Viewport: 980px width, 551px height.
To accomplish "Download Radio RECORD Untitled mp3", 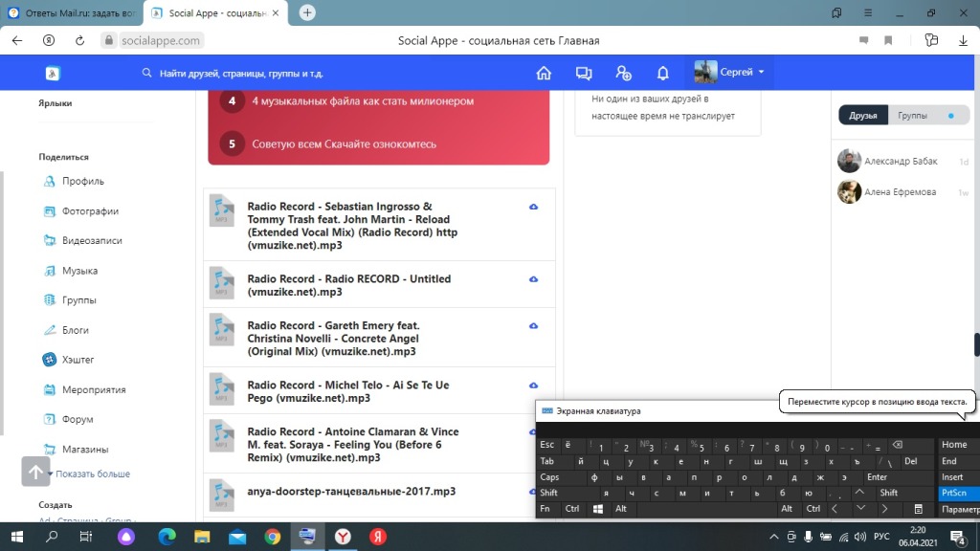I will (533, 279).
